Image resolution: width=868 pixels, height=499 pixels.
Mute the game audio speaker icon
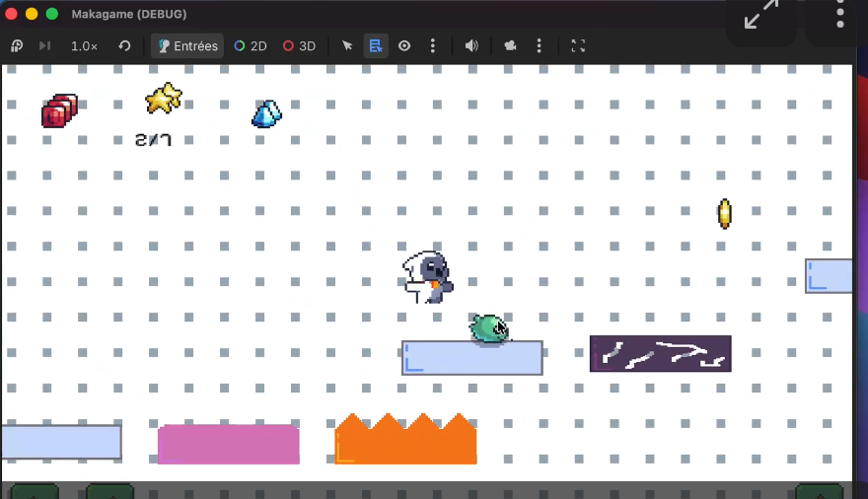coord(471,46)
